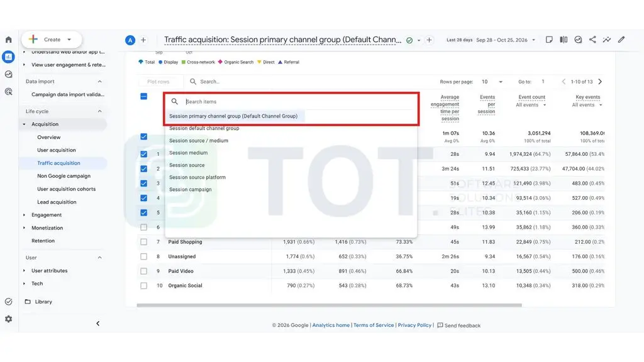
Task: Add new report plus icon after the title
Action: tap(429, 40)
